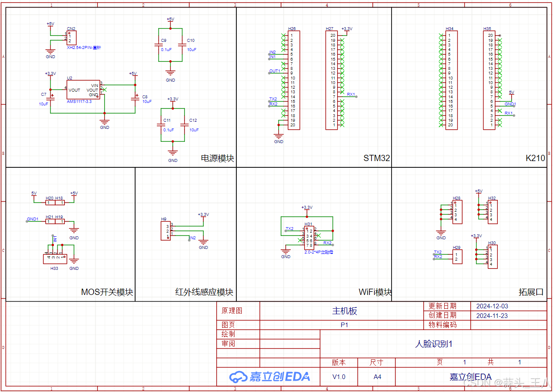Screen dimensions: 553x392
Task: Click the P1 page value
Action: point(344,325)
